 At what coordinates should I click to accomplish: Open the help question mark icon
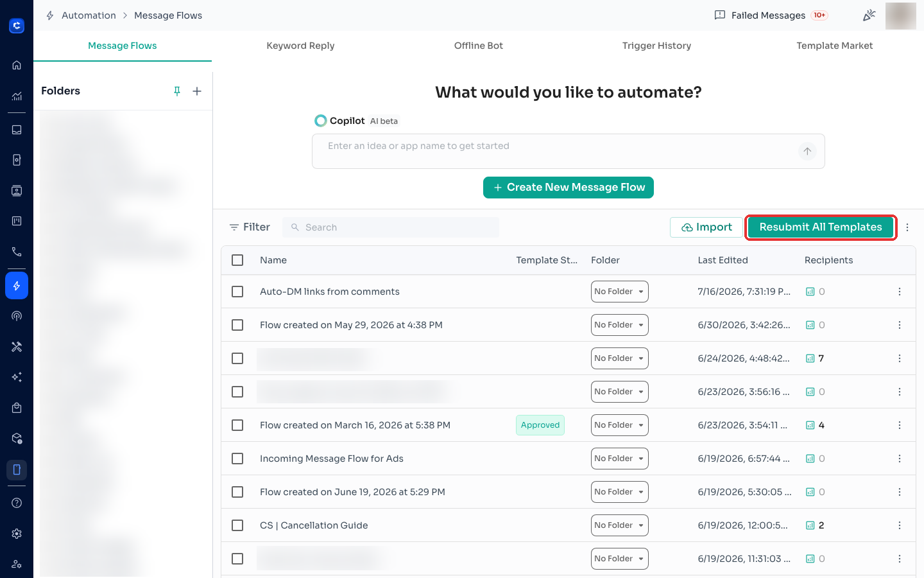pos(17,503)
